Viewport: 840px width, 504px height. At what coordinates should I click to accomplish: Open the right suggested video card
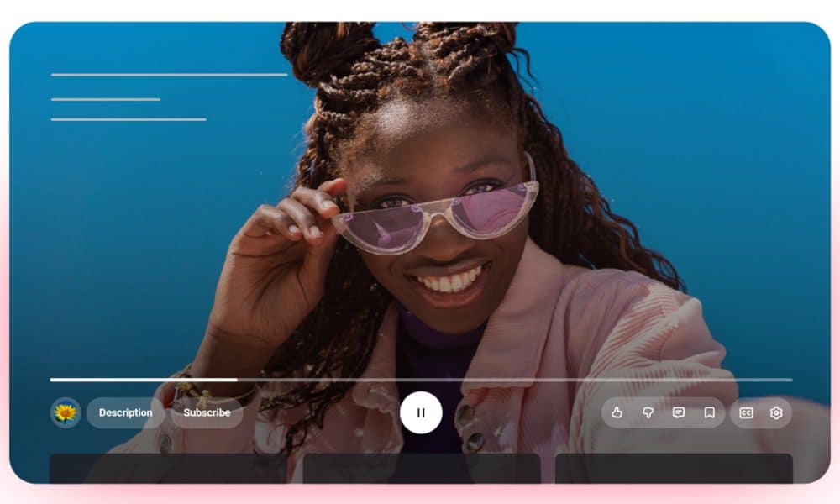tap(674, 469)
